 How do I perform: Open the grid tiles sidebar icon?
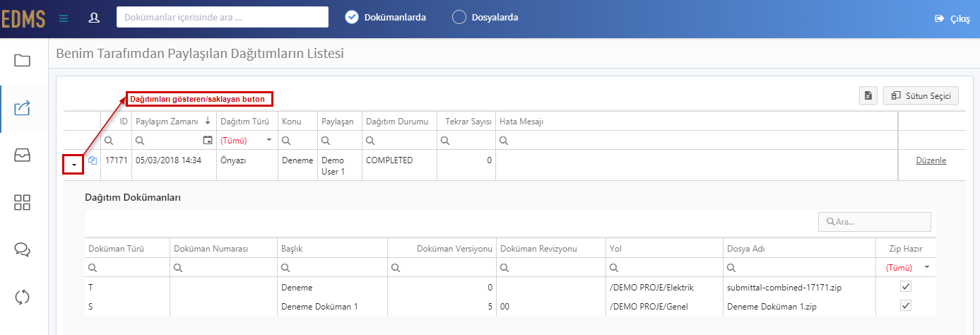coord(23,203)
